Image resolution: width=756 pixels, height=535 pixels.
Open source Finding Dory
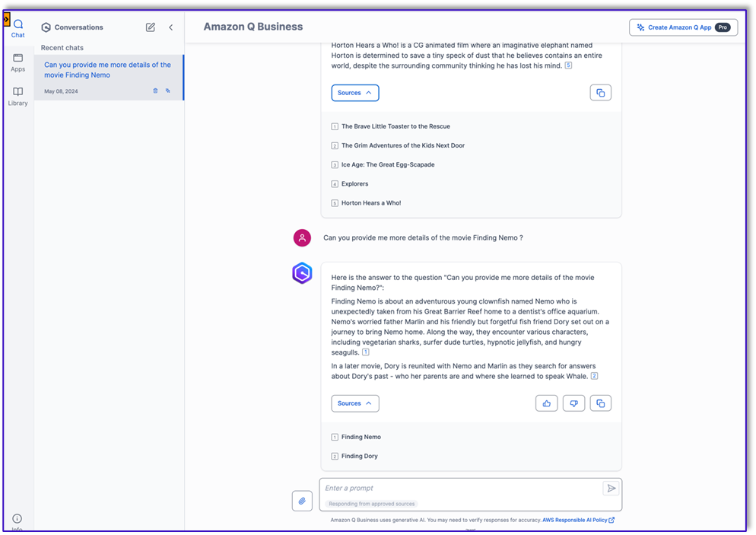point(359,457)
